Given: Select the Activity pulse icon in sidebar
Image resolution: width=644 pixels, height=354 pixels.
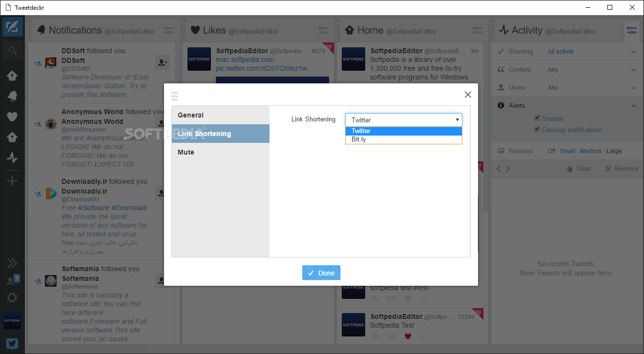Looking at the screenshot, I should [12, 157].
